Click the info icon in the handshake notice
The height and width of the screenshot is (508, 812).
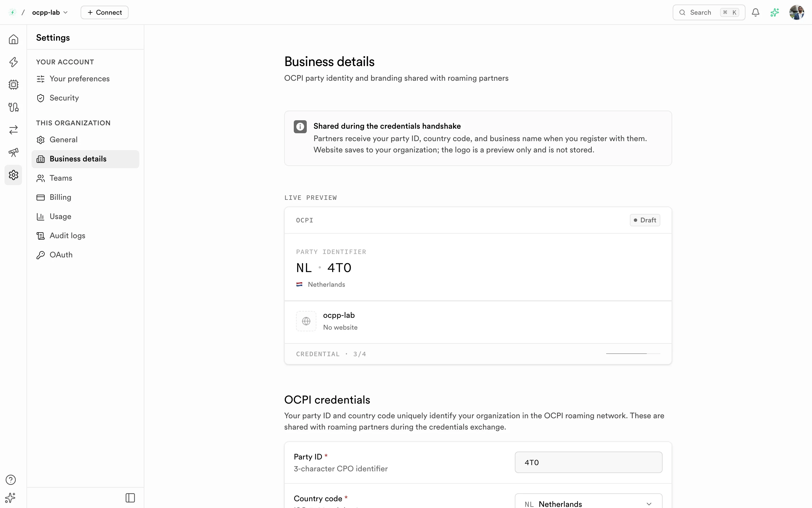pos(300,127)
